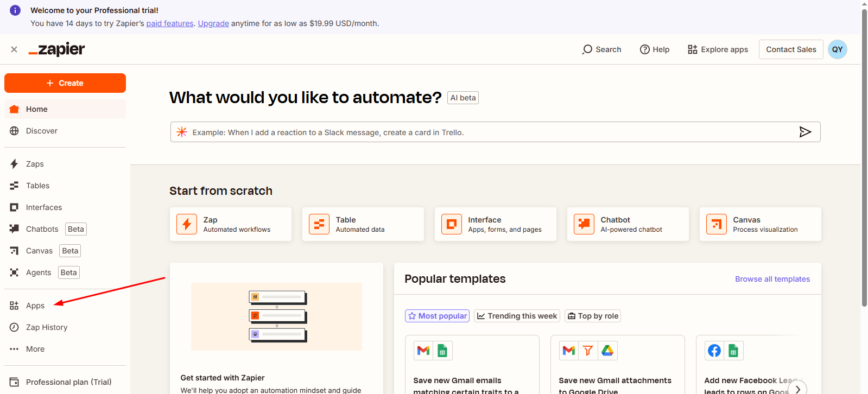This screenshot has width=868, height=394.
Task: Click Explore apps in the header
Action: point(718,49)
